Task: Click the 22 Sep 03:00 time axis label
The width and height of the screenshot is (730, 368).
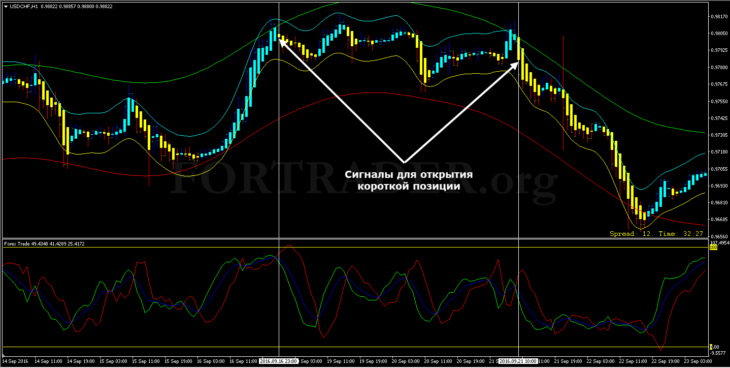Action: (x=601, y=361)
